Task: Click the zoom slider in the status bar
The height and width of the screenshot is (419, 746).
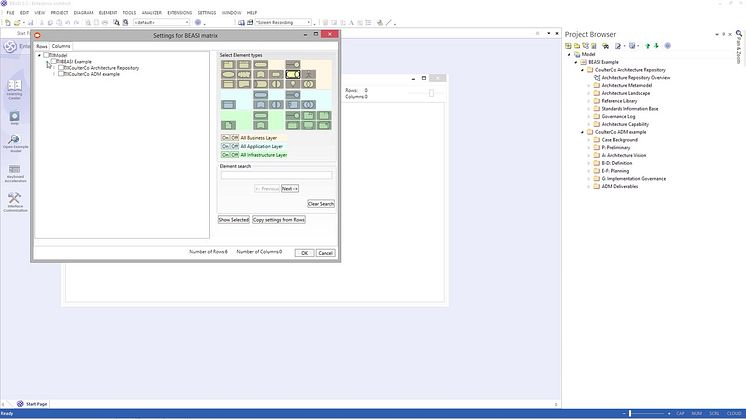Action: (x=630, y=413)
